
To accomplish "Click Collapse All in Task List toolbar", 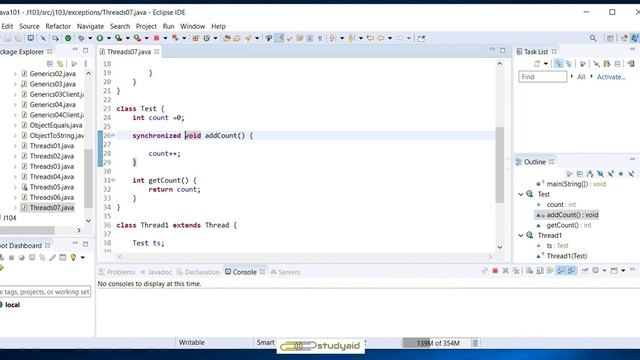I will pos(618,64).
